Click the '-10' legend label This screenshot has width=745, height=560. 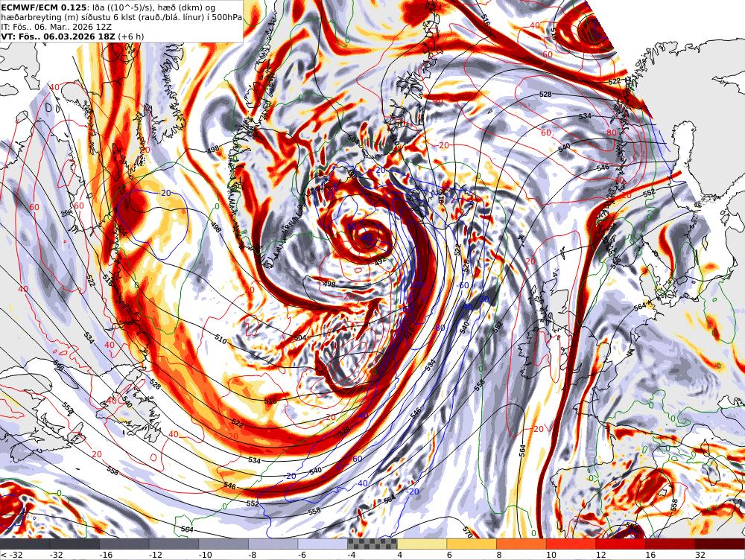click(x=206, y=555)
